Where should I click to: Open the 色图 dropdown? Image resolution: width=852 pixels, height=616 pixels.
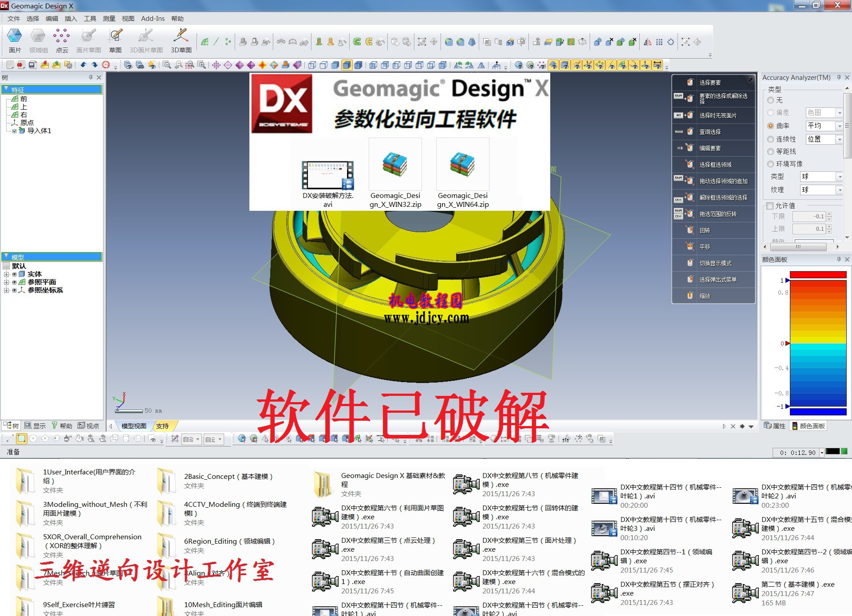coord(824,113)
